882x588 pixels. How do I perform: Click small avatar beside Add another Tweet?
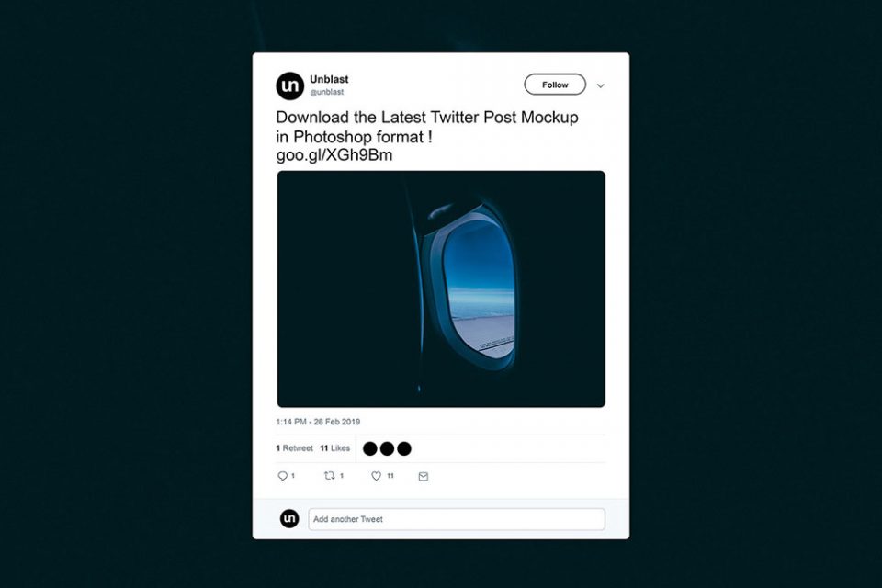(x=289, y=518)
